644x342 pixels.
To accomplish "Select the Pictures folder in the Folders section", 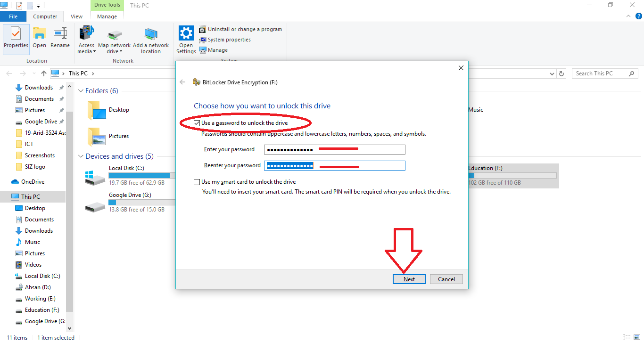I will click(x=108, y=137).
